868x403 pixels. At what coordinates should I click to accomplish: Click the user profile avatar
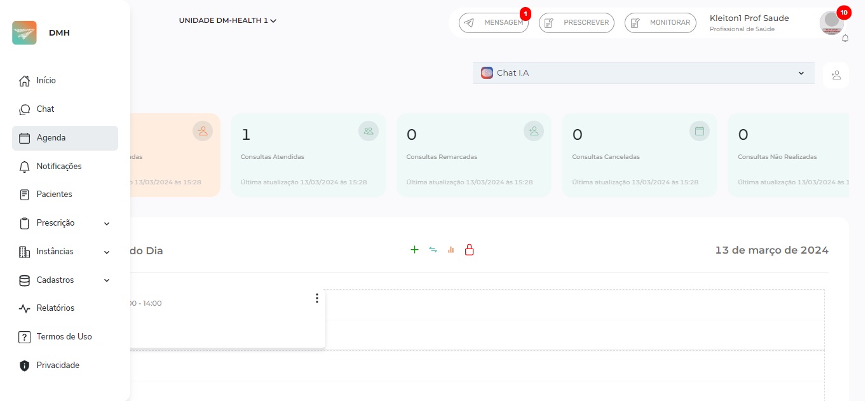point(832,23)
